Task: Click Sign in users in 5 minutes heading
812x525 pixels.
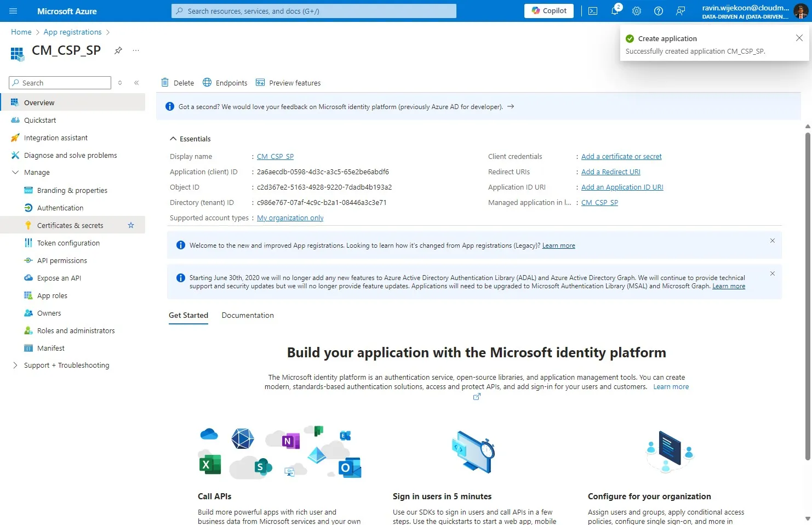Action: click(x=442, y=497)
